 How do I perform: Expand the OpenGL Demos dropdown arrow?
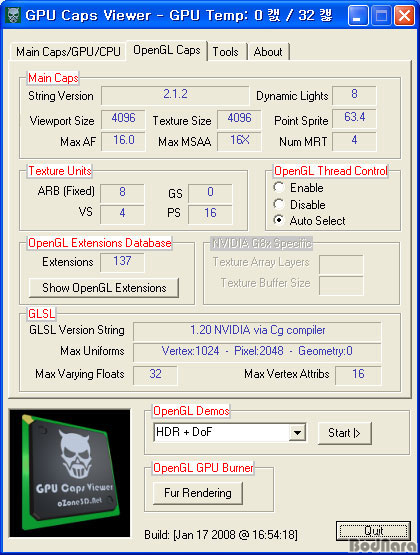[297, 433]
